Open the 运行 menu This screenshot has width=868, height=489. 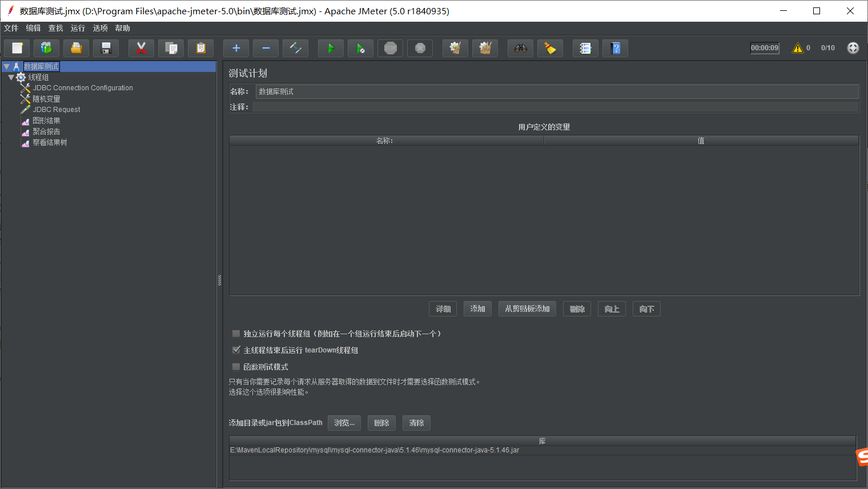78,28
